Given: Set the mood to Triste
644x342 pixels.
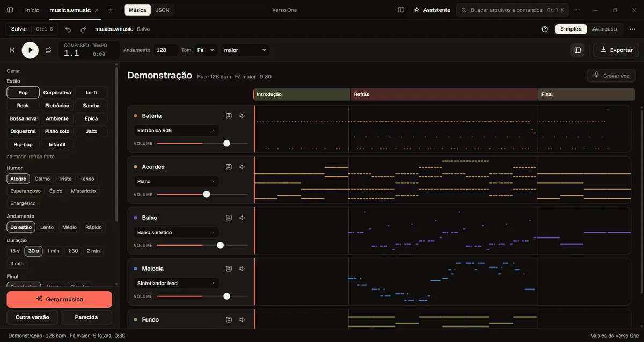Looking at the screenshot, I should coord(65,179).
